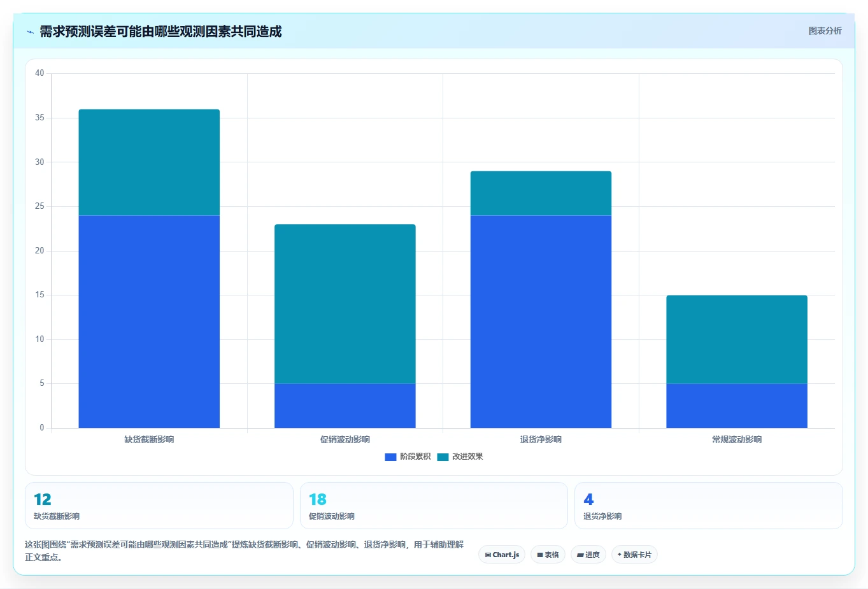The height and width of the screenshot is (589, 868).
Task: Click the teal 改进效果 legend color box
Action: point(443,457)
